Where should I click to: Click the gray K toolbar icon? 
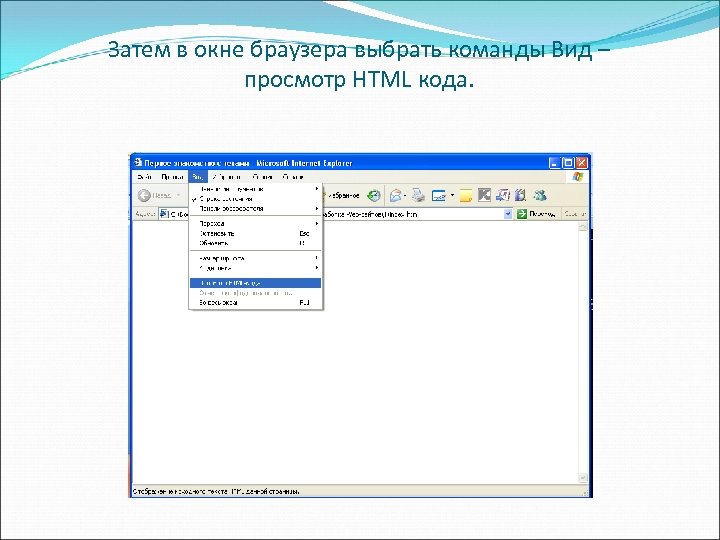click(484, 195)
